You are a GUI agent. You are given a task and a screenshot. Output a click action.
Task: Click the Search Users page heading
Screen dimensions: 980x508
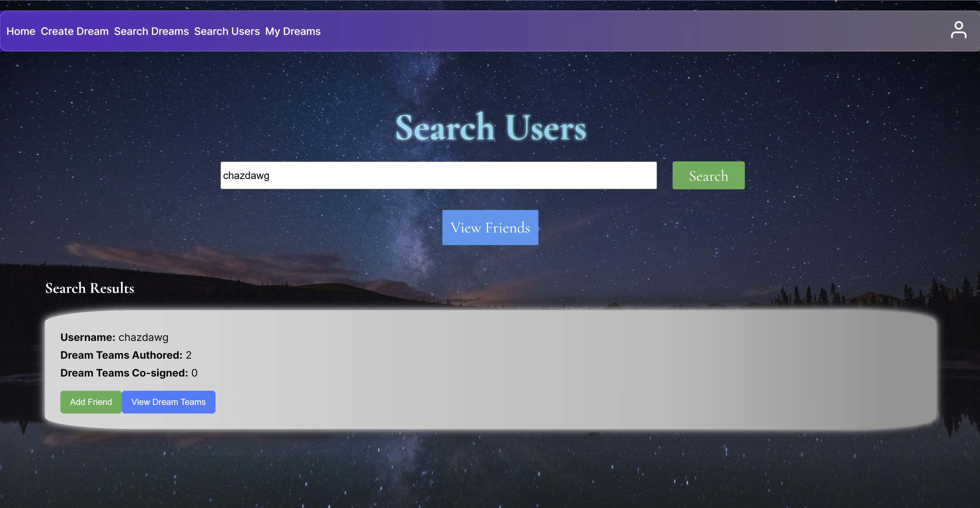(490, 128)
